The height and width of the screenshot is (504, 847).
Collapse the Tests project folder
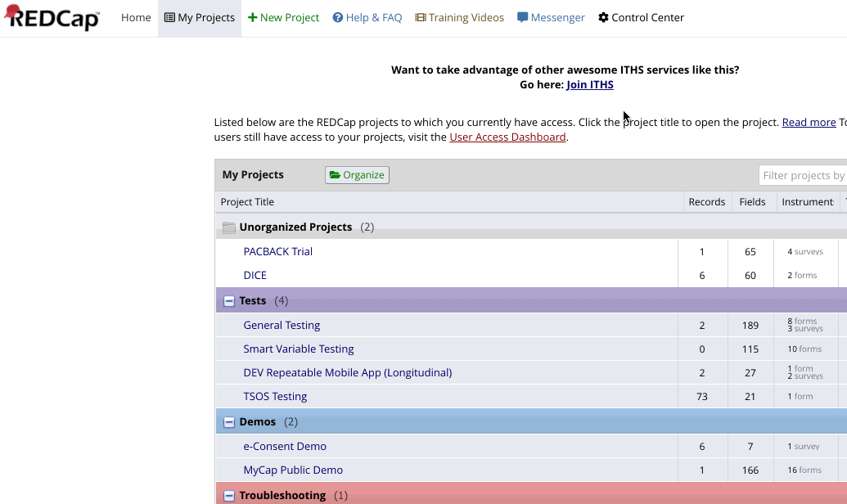[229, 301]
